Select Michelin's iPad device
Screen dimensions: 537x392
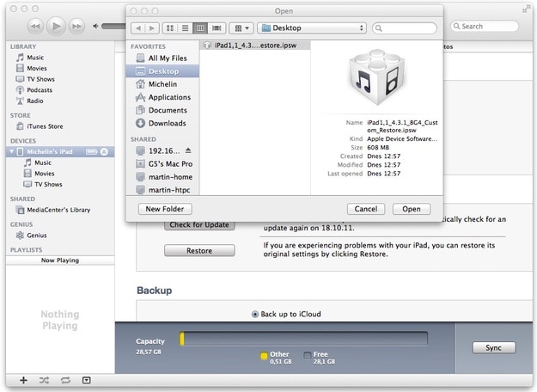pos(60,152)
